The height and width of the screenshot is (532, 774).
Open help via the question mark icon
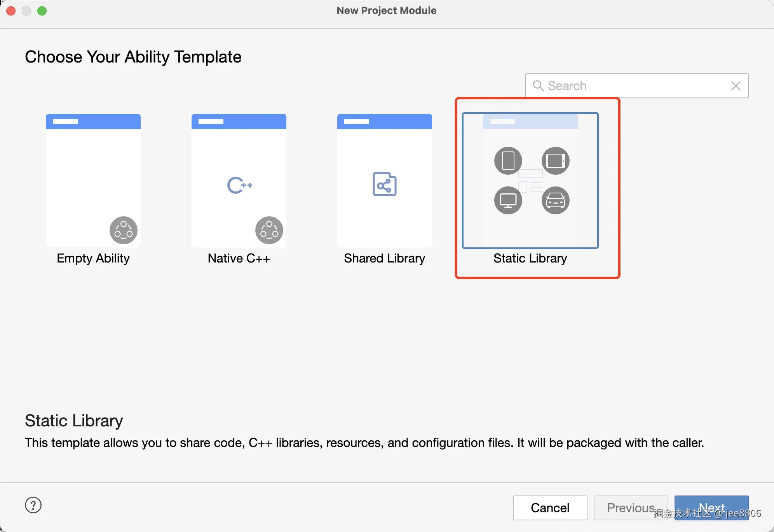(x=33, y=505)
